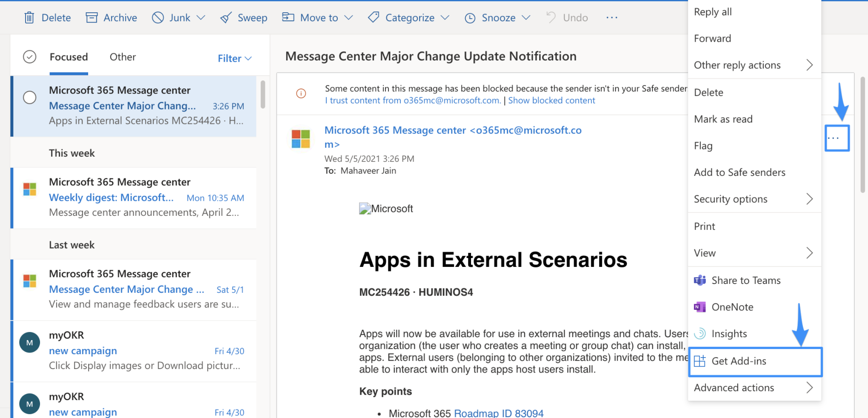Click the Archive box icon
868x418 pixels.
pos(92,18)
